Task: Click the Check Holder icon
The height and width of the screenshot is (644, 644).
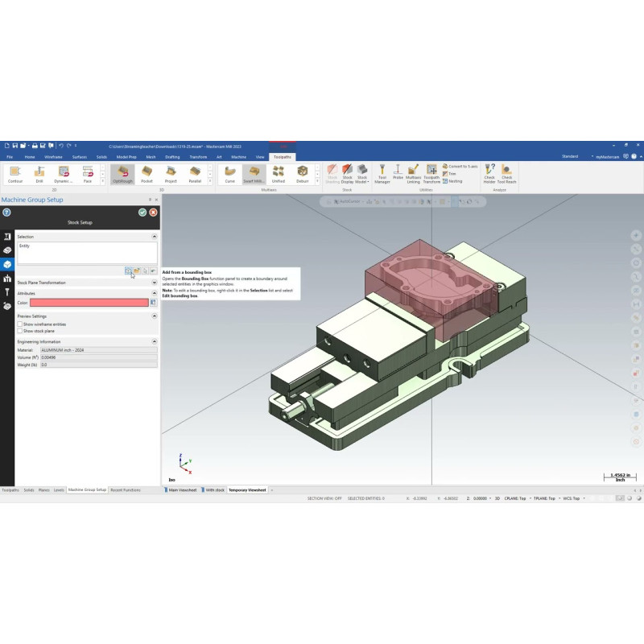Action: (489, 173)
